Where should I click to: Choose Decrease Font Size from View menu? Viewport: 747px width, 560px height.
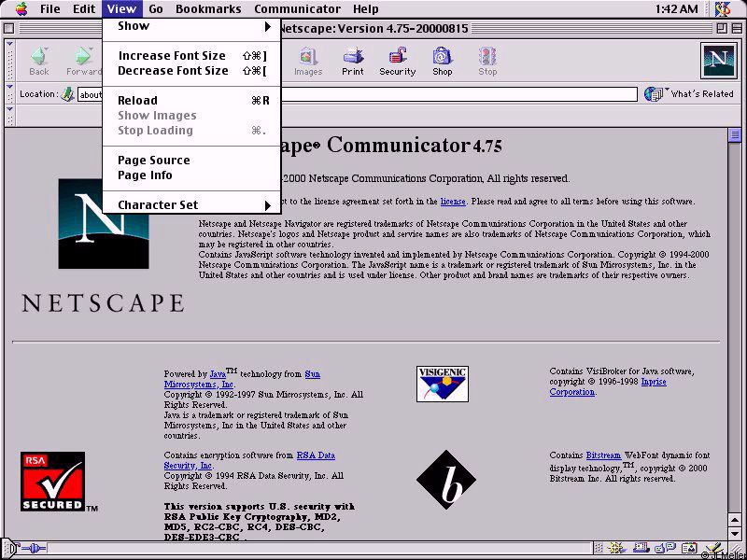[x=192, y=71]
